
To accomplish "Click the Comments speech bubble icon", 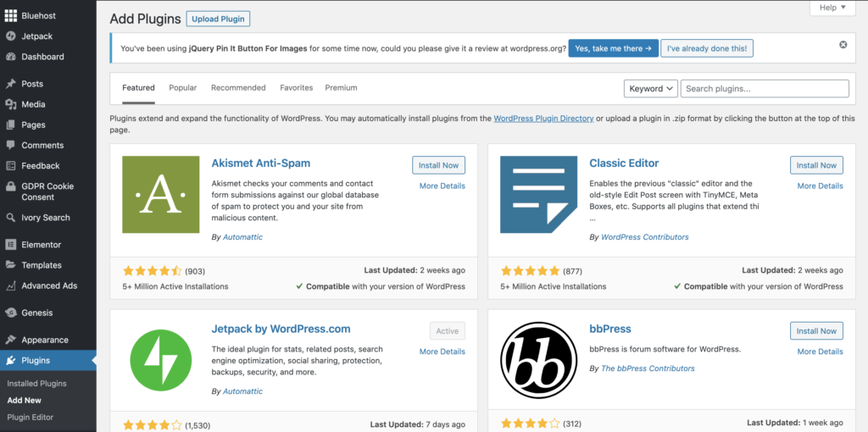I will point(10,146).
